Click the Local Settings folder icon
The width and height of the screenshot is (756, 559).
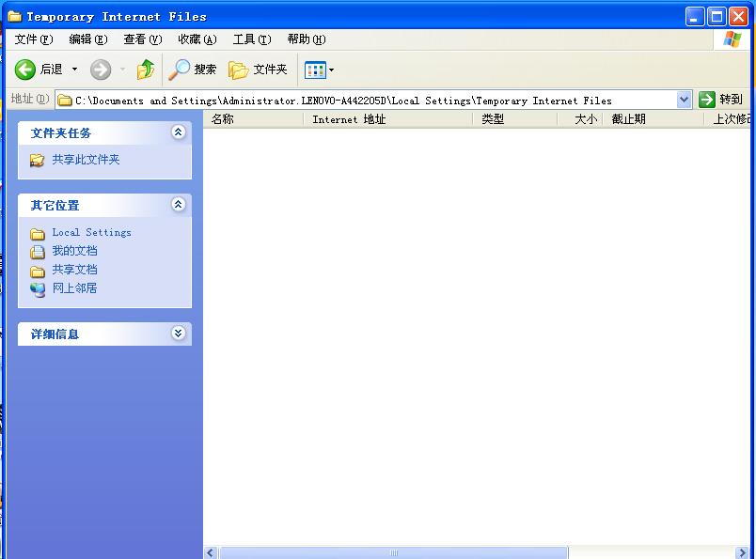(37, 234)
